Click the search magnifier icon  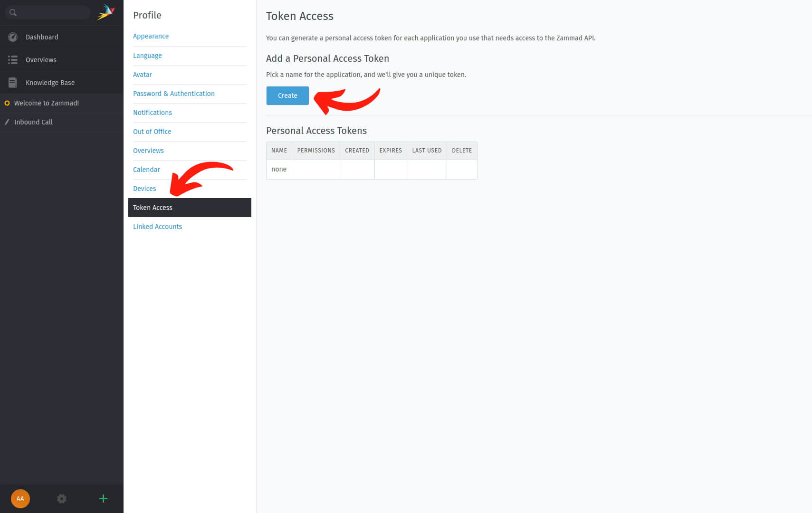click(13, 12)
